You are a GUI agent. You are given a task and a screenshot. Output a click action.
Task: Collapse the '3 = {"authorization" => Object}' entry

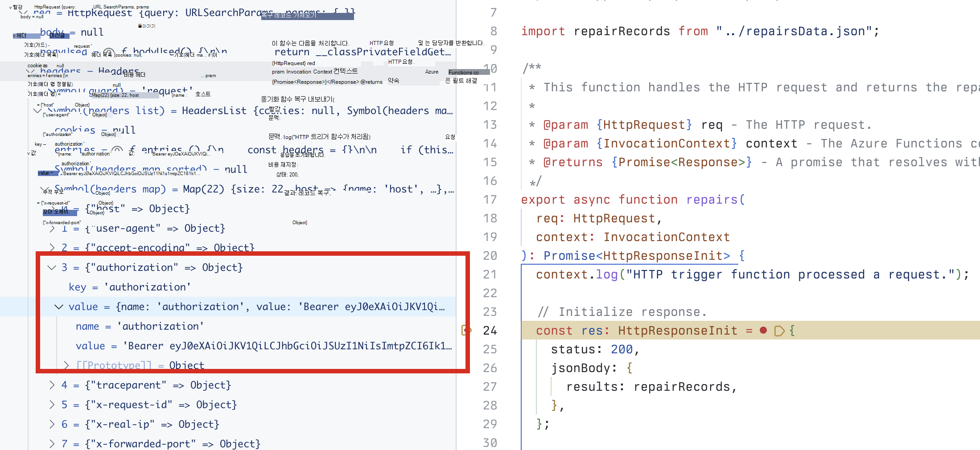tap(52, 267)
